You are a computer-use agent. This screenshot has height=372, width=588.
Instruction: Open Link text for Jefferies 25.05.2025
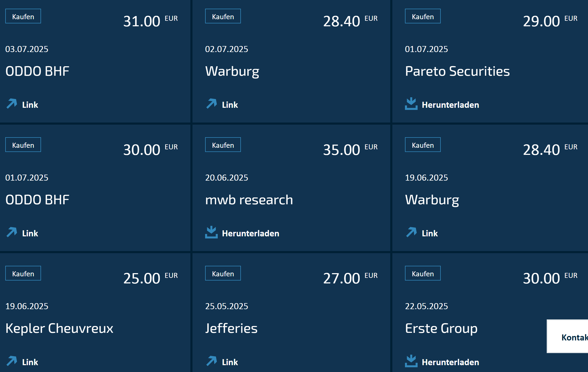(230, 362)
